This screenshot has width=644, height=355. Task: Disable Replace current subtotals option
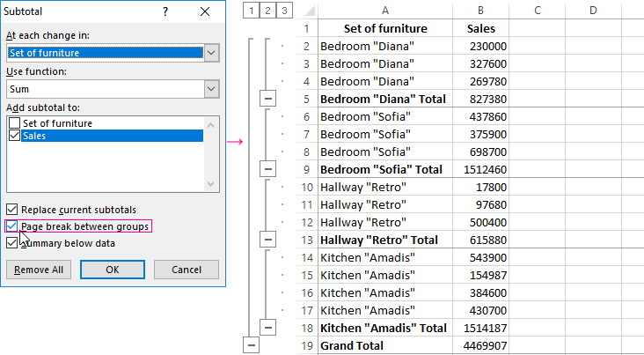[11, 210]
